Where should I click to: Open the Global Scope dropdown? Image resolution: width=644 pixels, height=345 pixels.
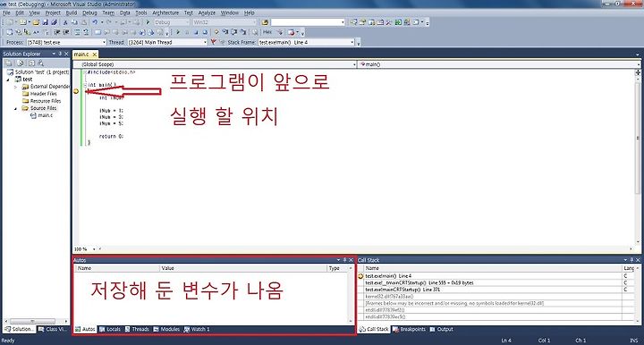[x=215, y=64]
